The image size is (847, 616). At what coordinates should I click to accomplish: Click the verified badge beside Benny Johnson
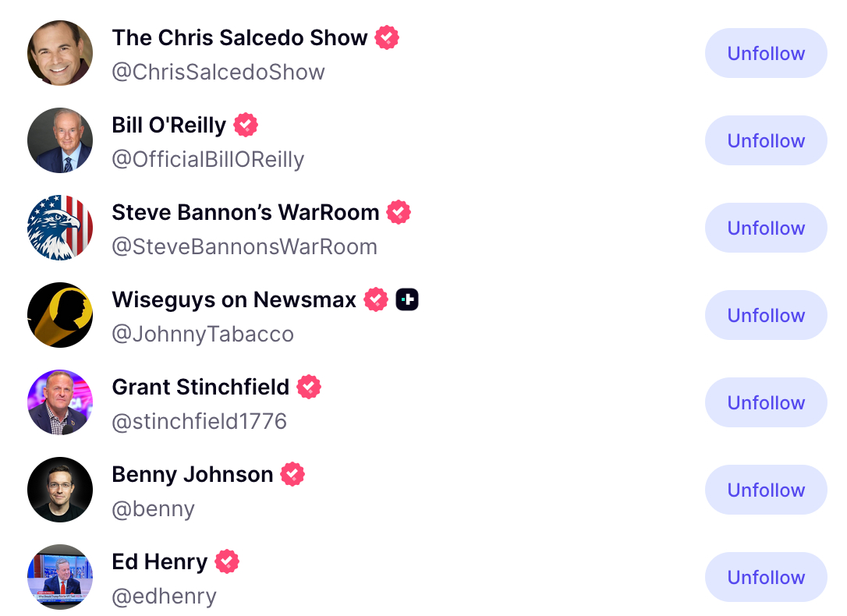pyautogui.click(x=292, y=474)
